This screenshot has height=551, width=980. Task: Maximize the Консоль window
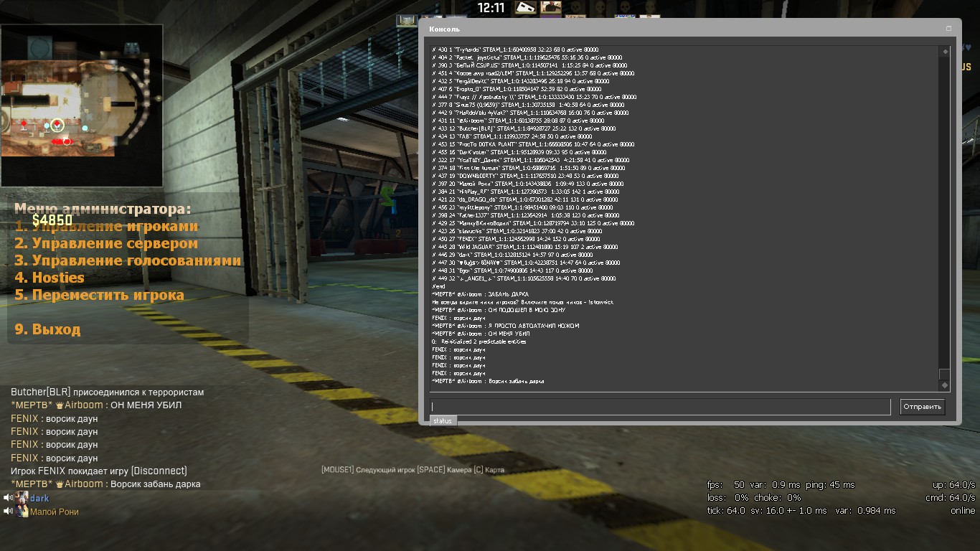click(x=948, y=29)
